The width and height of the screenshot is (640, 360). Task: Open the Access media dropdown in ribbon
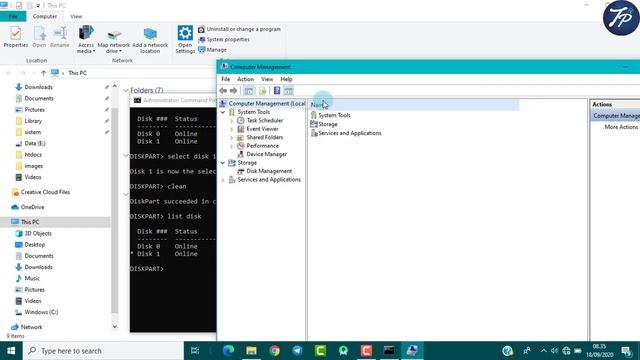click(x=86, y=39)
